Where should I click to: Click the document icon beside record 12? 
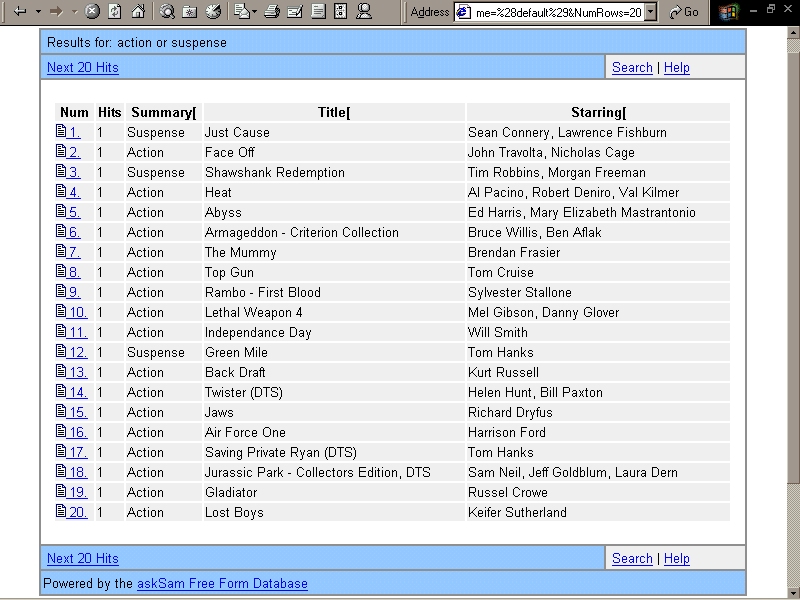pos(61,352)
